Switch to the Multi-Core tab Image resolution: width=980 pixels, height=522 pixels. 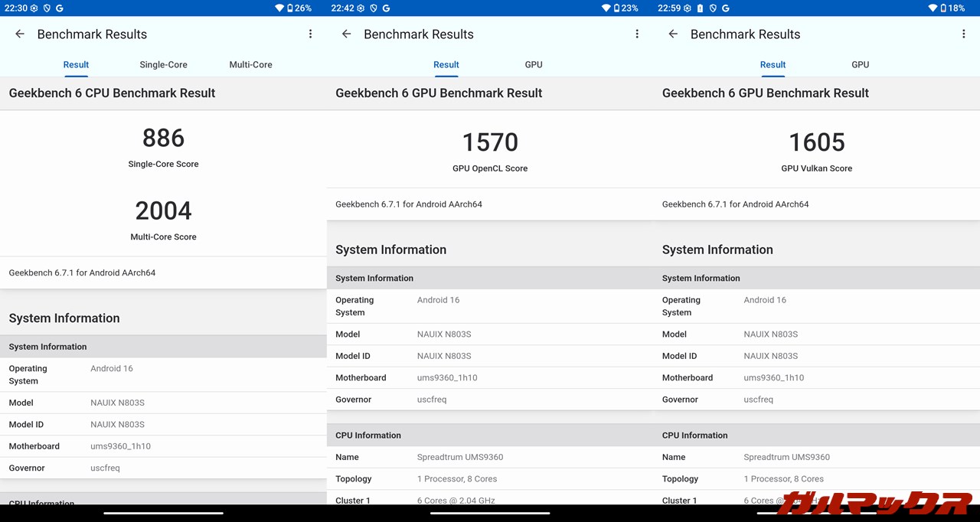250,64
